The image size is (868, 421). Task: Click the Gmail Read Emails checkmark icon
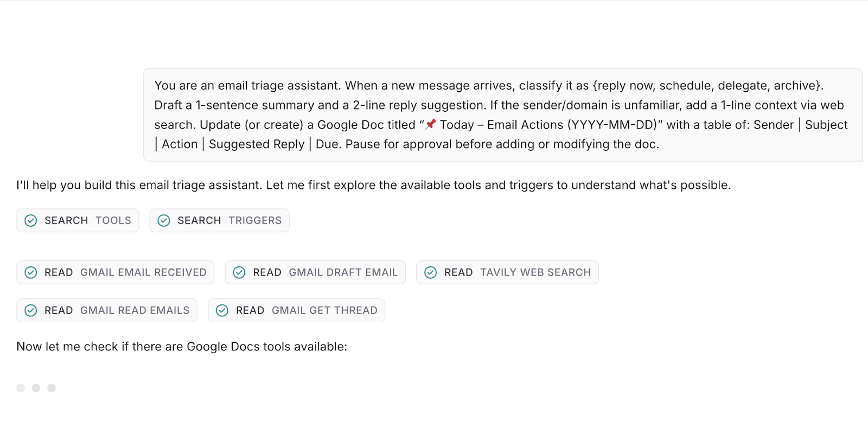[x=31, y=310]
